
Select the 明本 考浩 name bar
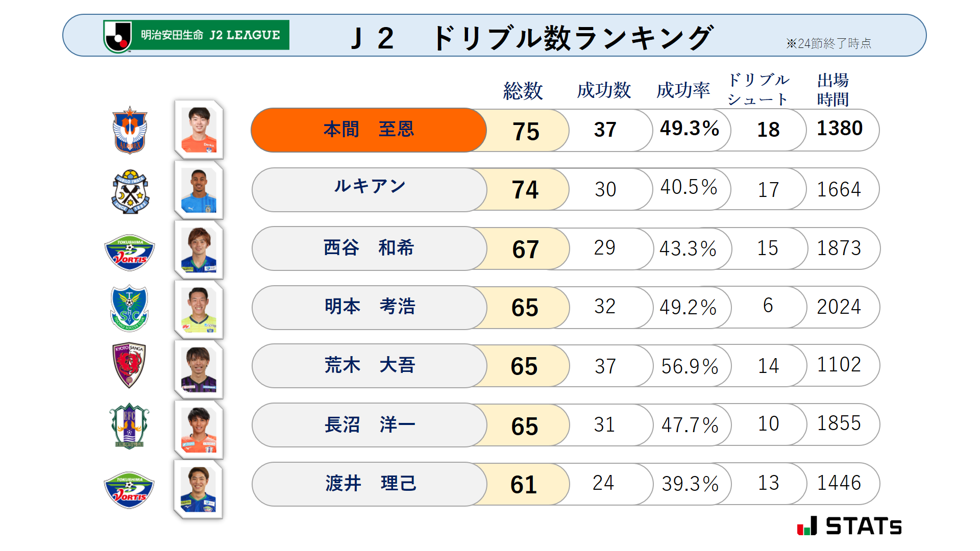click(x=370, y=307)
